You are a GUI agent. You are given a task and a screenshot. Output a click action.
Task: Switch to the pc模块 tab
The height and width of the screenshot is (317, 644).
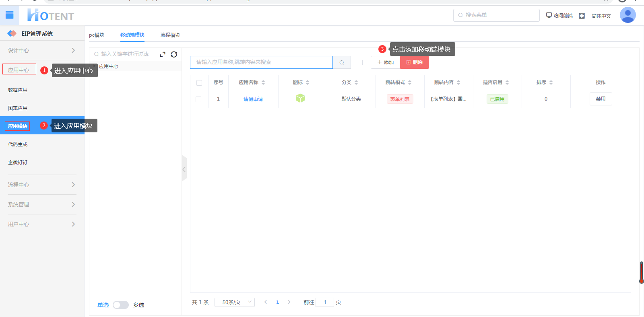(97, 35)
